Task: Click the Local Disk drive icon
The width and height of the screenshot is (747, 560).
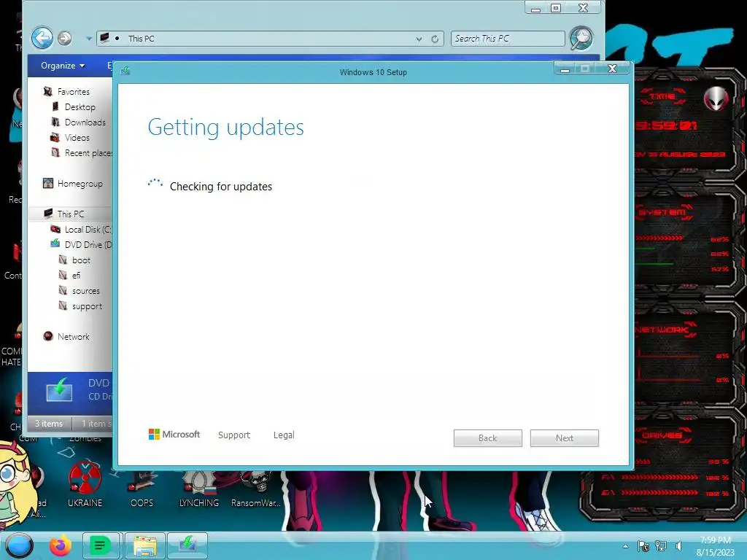Action: coord(55,229)
